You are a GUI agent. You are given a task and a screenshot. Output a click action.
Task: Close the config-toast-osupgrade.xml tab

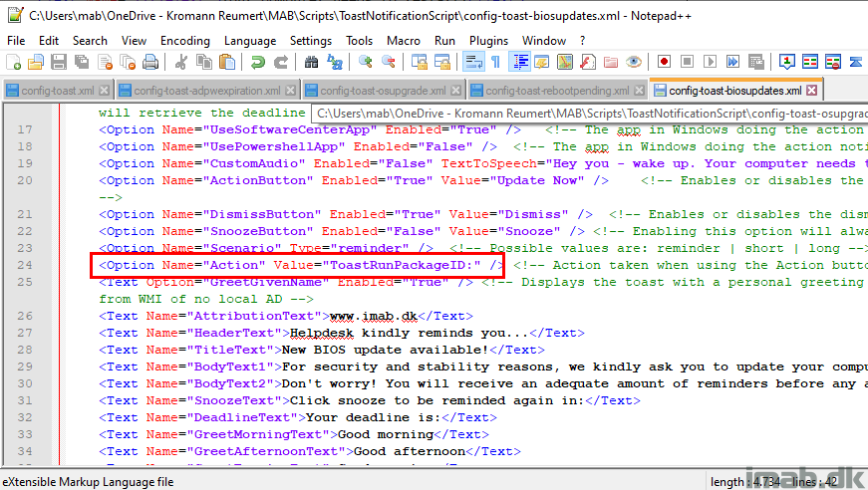pos(455,91)
